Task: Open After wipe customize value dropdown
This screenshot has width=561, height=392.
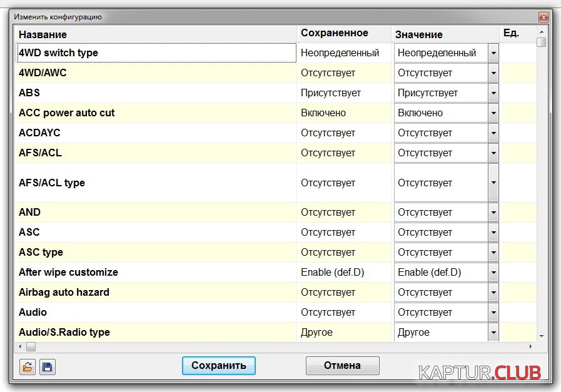Action: click(493, 273)
